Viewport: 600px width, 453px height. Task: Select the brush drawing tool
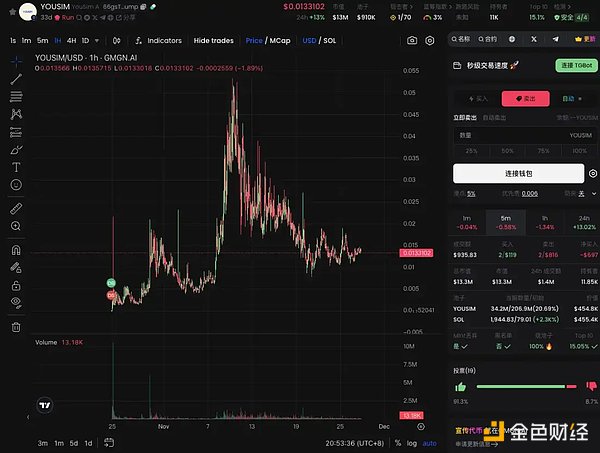(x=16, y=150)
